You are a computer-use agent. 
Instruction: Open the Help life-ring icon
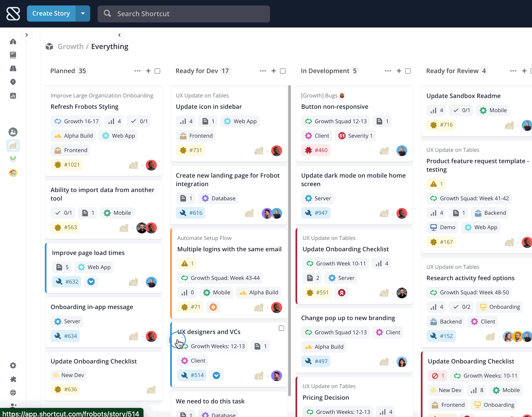tap(13, 393)
